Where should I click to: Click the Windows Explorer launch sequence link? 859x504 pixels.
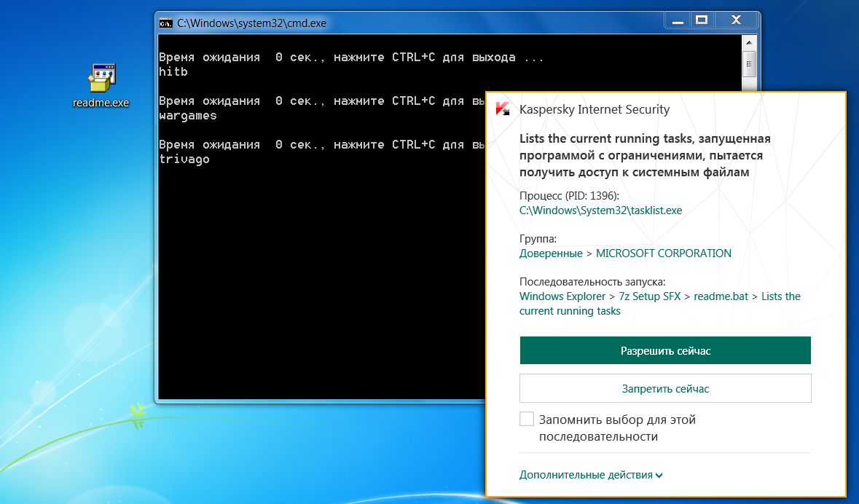click(562, 296)
